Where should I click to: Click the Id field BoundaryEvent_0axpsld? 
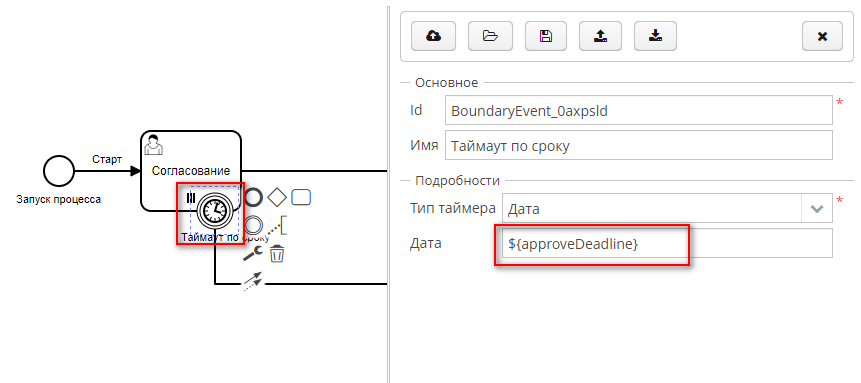pyautogui.click(x=639, y=110)
